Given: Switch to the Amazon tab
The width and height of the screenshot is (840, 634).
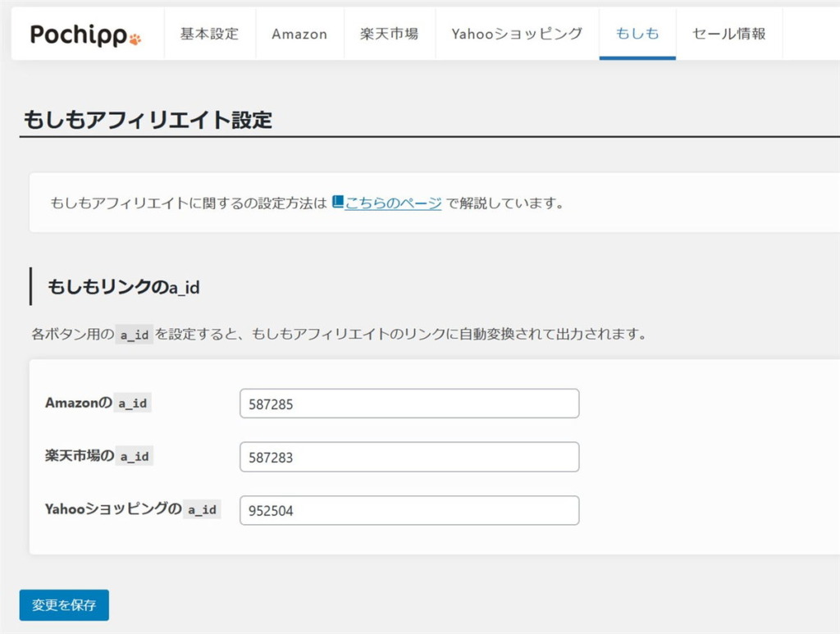Looking at the screenshot, I should coord(299,34).
